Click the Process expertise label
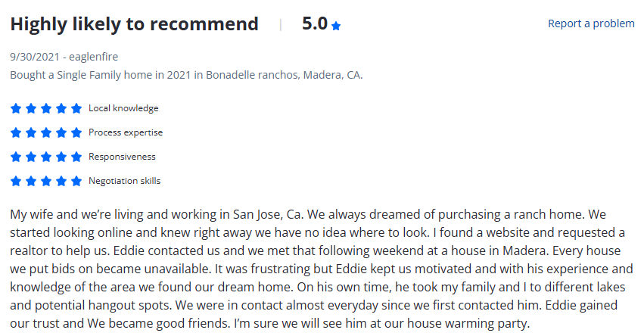Viewport: 644px width, 333px height. tap(126, 132)
